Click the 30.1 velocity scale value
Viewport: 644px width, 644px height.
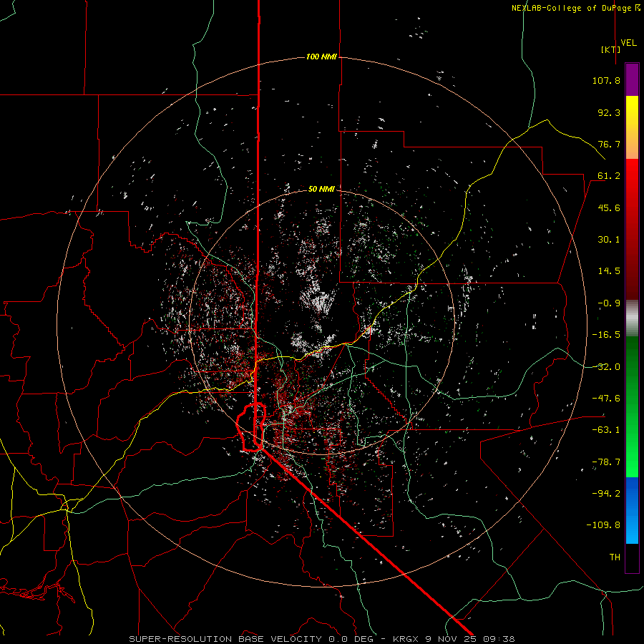609,240
